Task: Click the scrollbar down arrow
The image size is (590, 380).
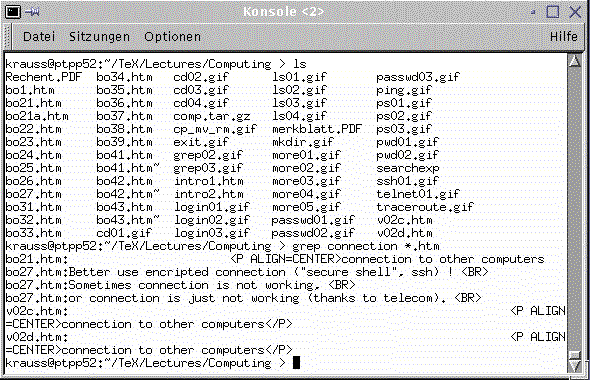Action: [x=575, y=366]
